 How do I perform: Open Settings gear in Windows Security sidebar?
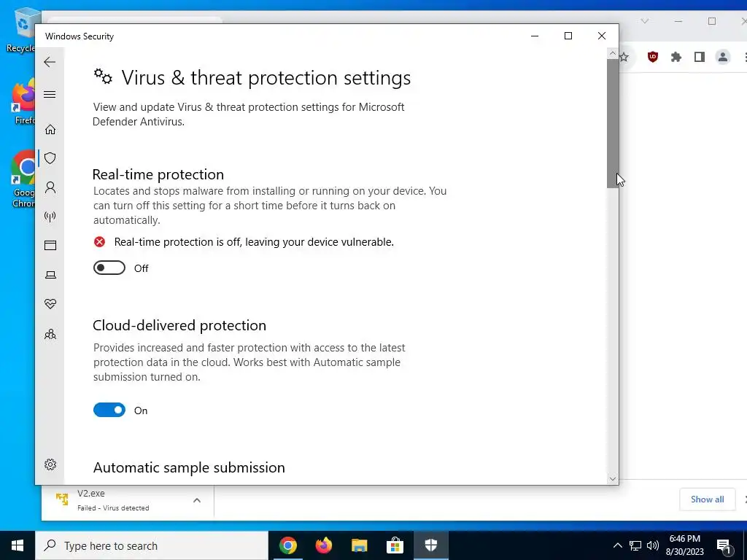pyautogui.click(x=50, y=464)
